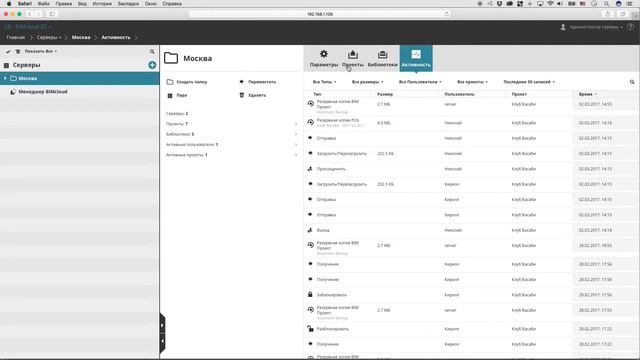Select the Москва folder in the tree
This screenshot has height=360, width=640.
[80, 78]
